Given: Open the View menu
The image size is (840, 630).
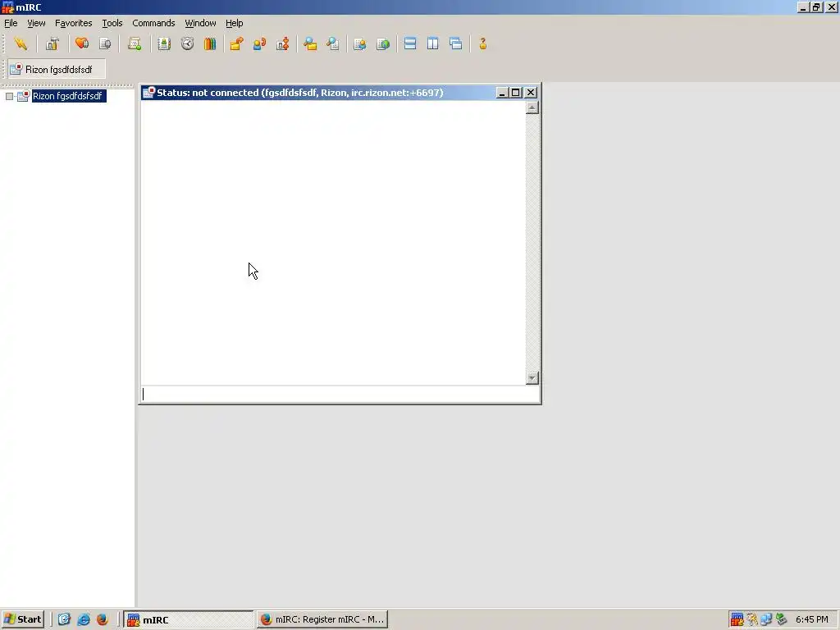Looking at the screenshot, I should click(x=36, y=23).
